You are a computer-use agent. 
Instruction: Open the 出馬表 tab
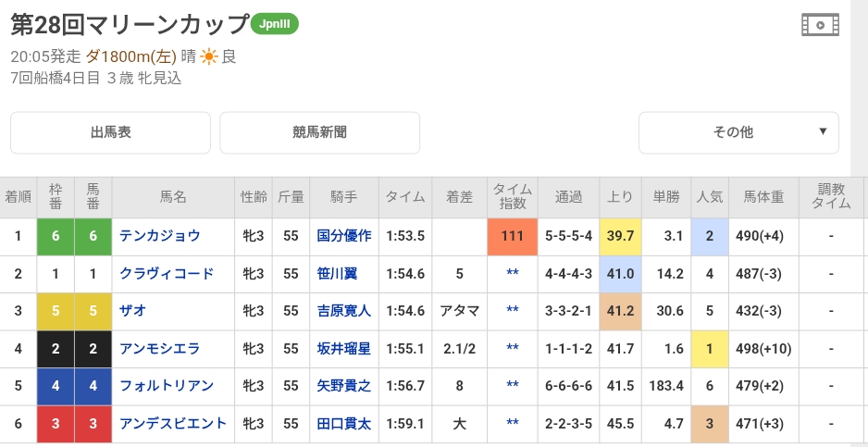(110, 132)
